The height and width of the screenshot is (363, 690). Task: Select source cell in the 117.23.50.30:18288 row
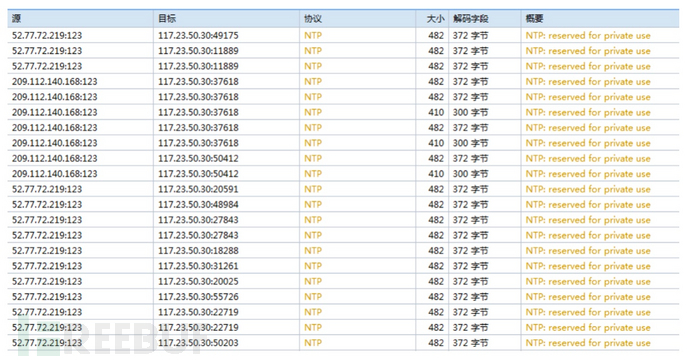pyautogui.click(x=47, y=251)
